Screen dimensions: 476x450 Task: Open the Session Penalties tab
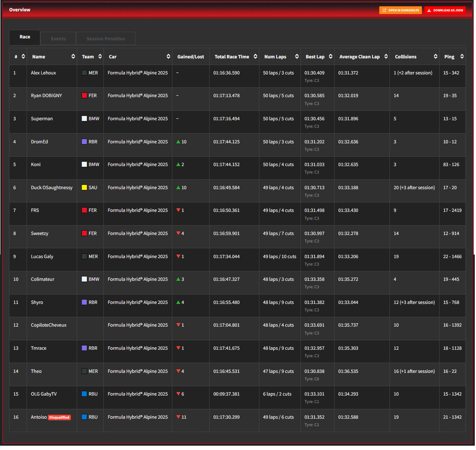coord(106,39)
